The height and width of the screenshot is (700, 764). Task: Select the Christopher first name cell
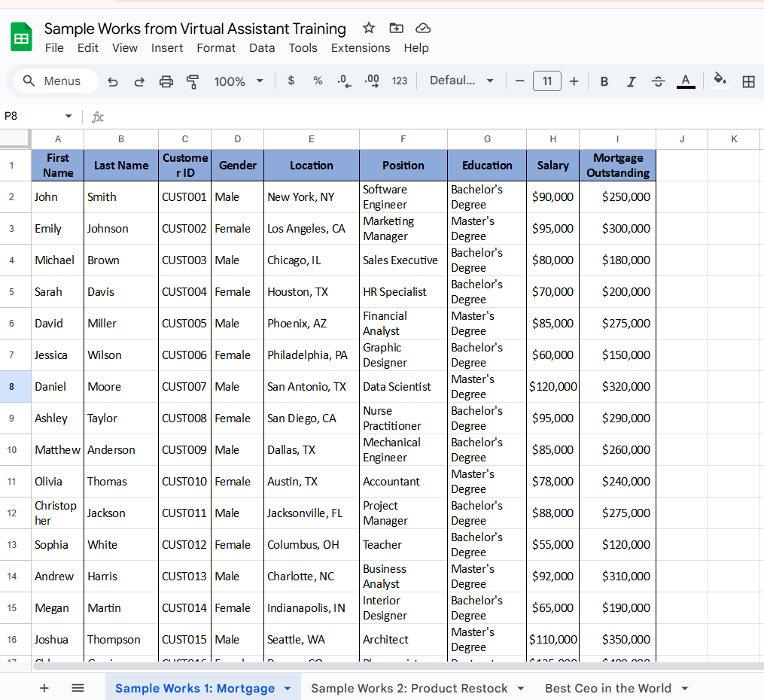tap(57, 513)
